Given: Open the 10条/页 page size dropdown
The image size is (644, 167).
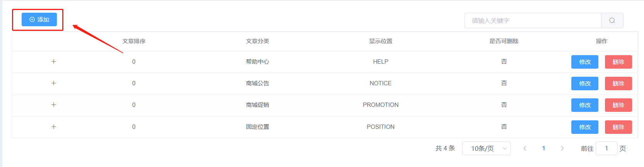Looking at the screenshot, I should 486,148.
